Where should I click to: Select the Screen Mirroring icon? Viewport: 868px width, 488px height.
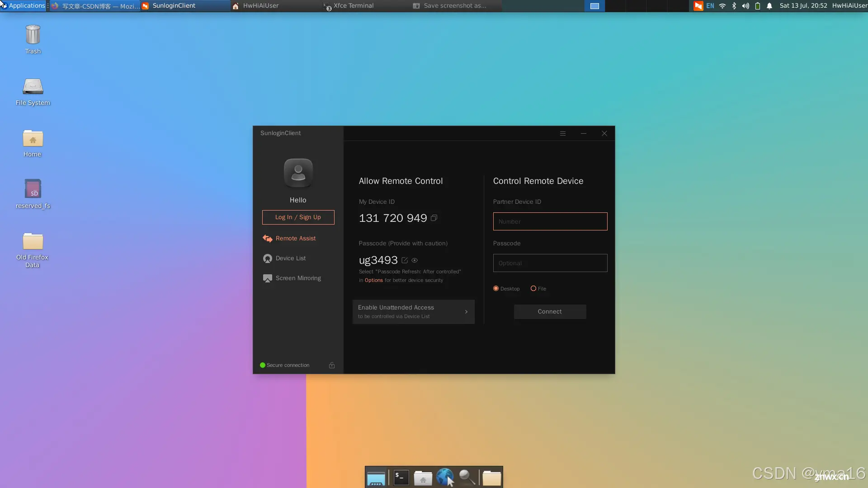267,278
